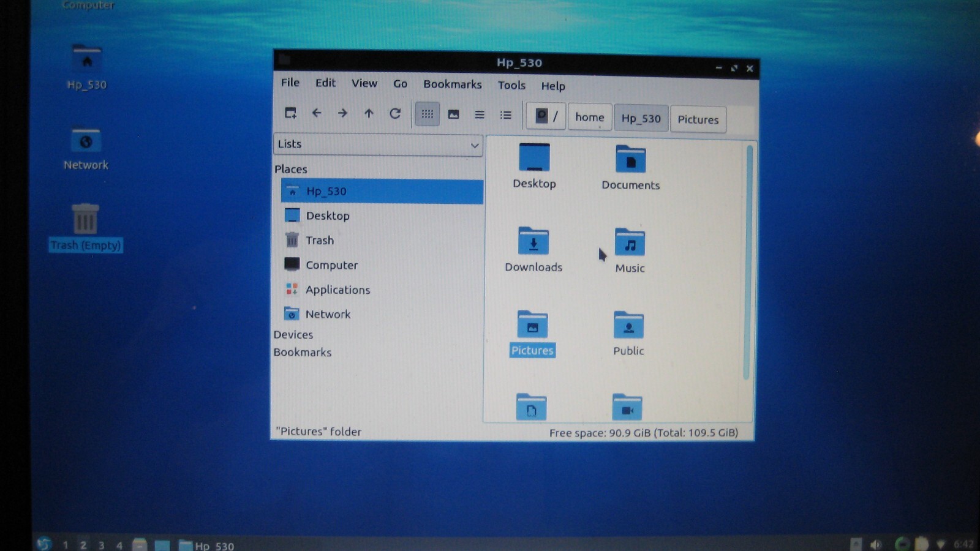Click the home path bar button
980x551 pixels.
(590, 117)
